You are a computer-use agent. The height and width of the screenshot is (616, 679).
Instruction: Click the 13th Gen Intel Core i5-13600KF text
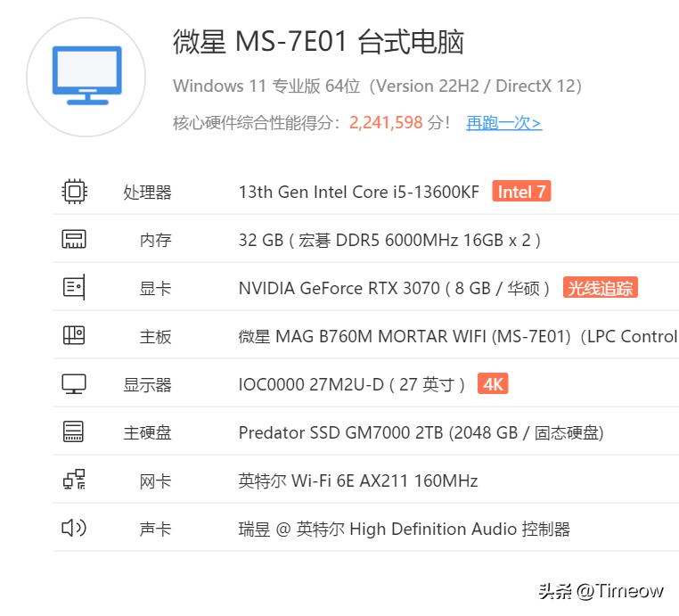pyautogui.click(x=359, y=192)
